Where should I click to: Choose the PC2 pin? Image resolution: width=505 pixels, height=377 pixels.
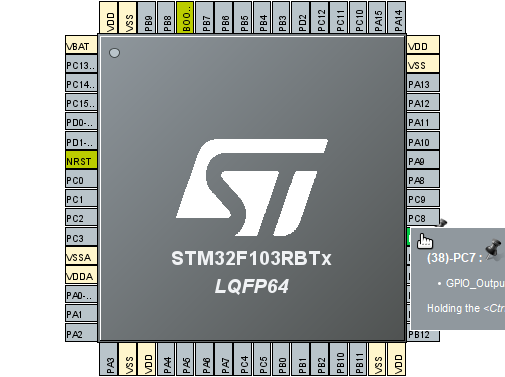coord(81,217)
